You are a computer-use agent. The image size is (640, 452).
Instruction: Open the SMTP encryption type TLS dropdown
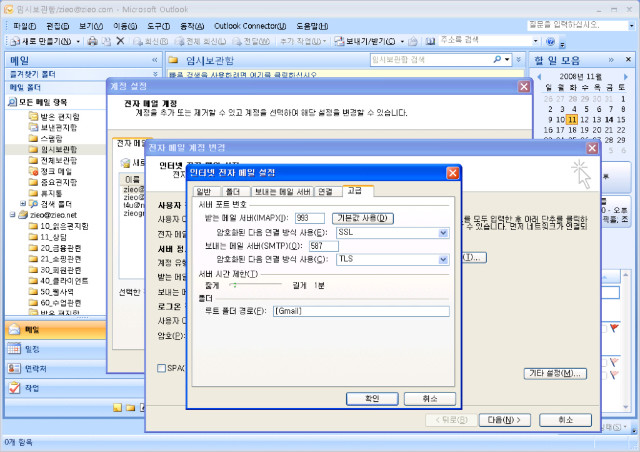click(x=443, y=259)
